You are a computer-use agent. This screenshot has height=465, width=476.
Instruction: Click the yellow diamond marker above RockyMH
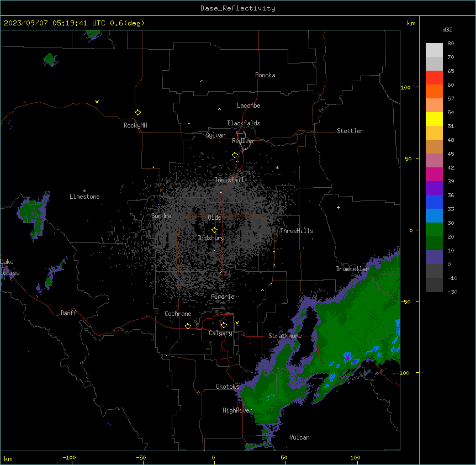click(137, 112)
